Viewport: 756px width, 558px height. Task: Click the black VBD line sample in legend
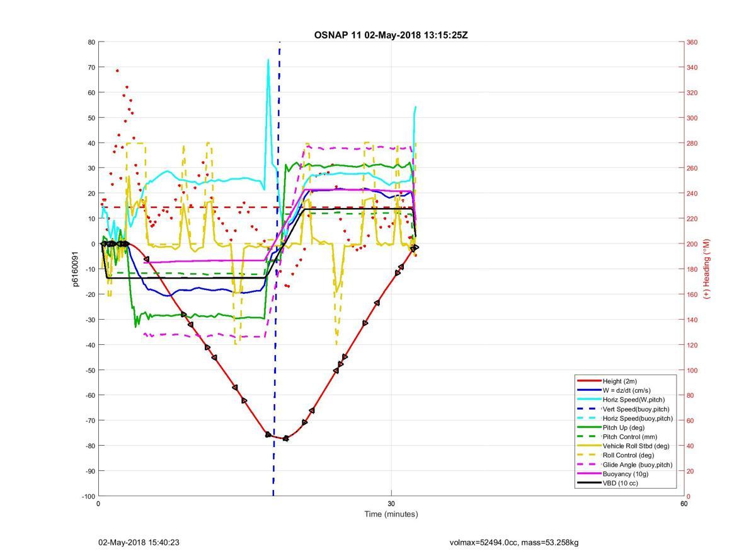(x=588, y=483)
